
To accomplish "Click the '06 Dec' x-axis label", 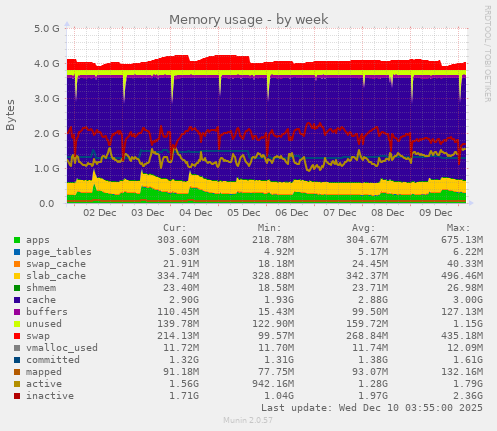I will coord(292,213).
